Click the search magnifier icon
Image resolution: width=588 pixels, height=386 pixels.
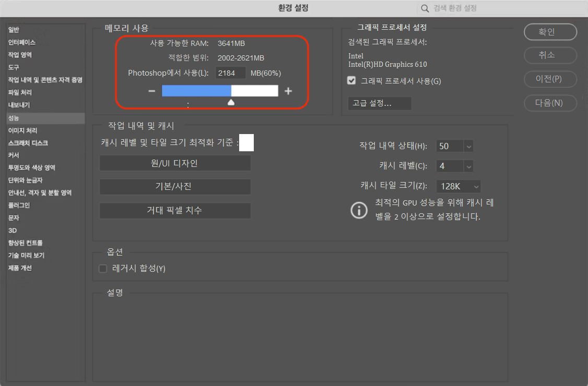[425, 8]
